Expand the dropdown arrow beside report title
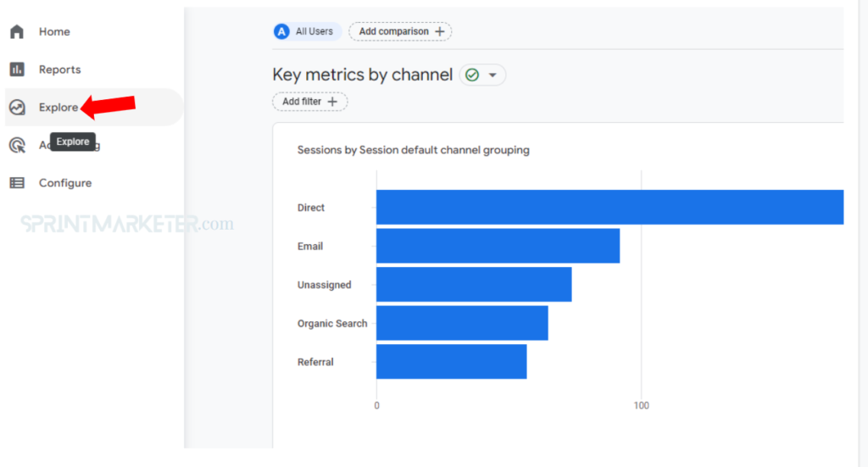This screenshot has width=868, height=467. [x=492, y=75]
